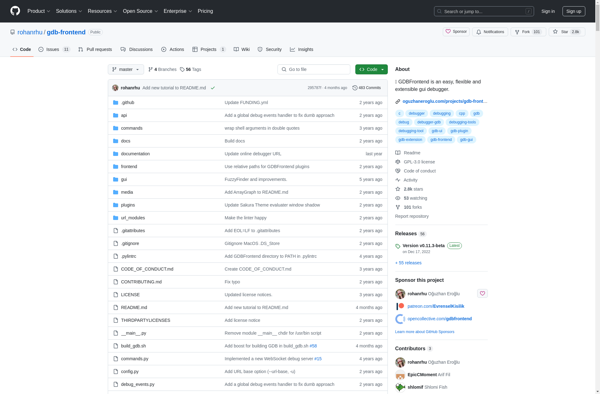The image size is (600, 394).
Task: Click the Sign up button
Action: (574, 11)
